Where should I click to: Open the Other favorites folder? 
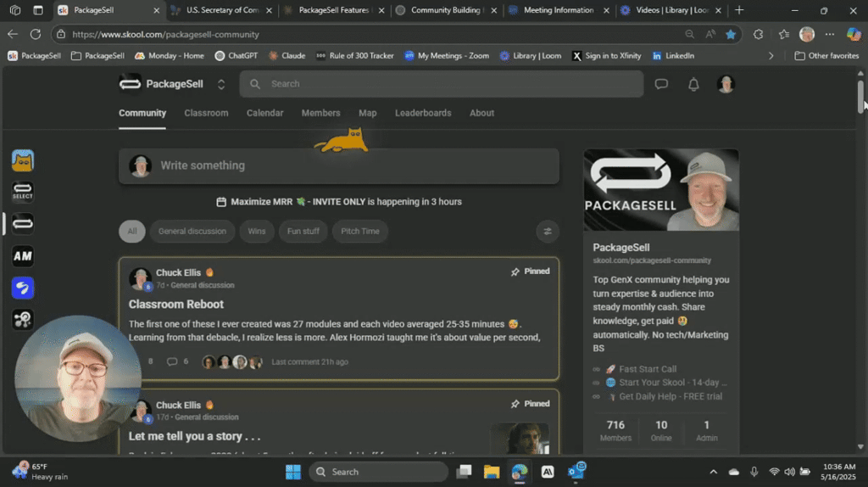tap(826, 56)
